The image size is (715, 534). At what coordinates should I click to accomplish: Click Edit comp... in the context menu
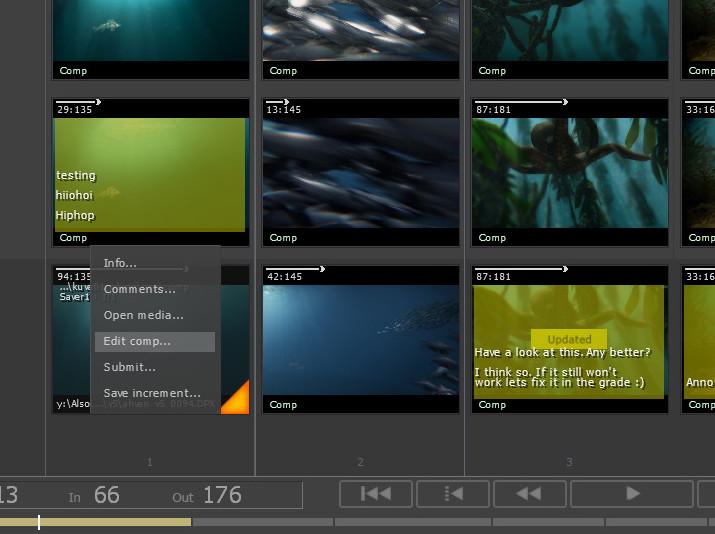click(155, 342)
